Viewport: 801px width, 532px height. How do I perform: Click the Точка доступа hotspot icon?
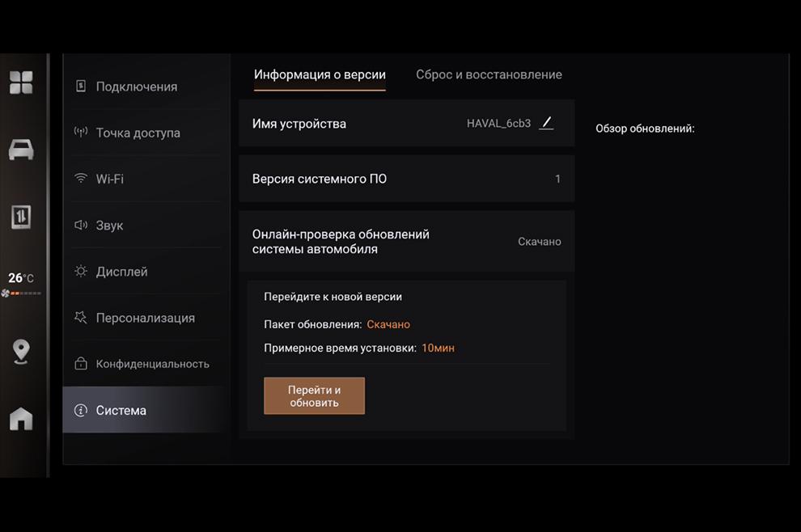point(81,133)
